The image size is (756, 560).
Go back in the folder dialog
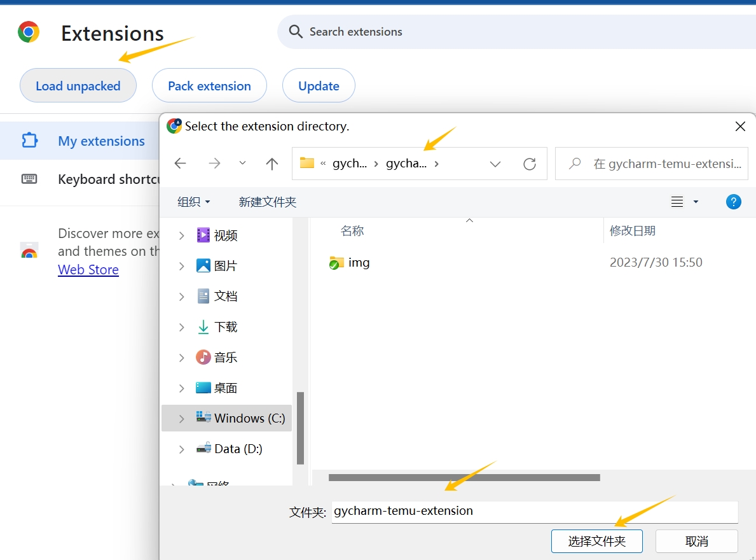181,164
